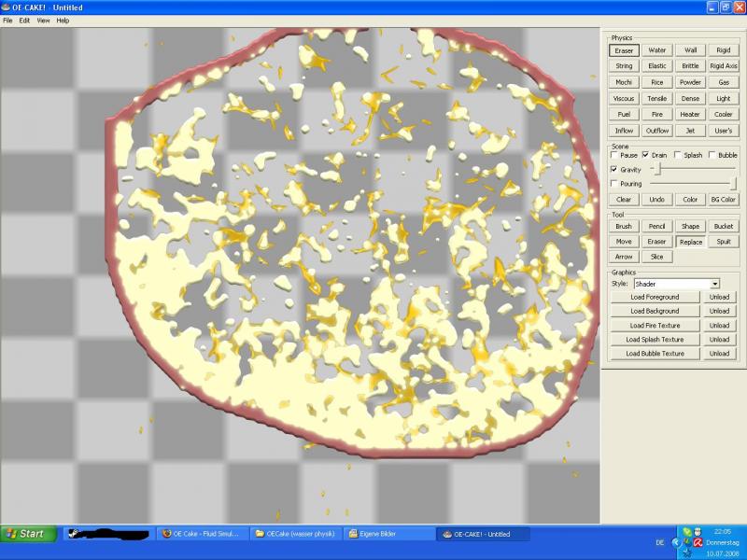Select the Fire physics material
The image size is (747, 560).
coord(657,114)
